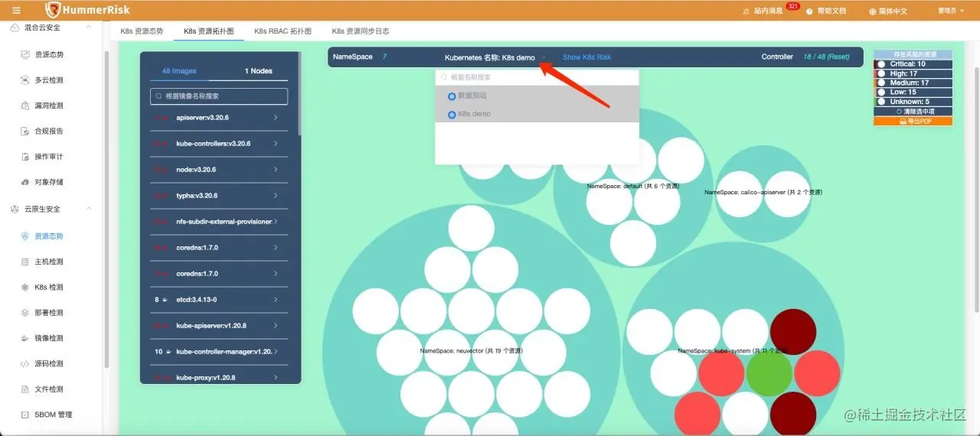Image resolution: width=980 pixels, height=436 pixels.
Task: Click the Show K8s Risk link
Action: pyautogui.click(x=586, y=57)
